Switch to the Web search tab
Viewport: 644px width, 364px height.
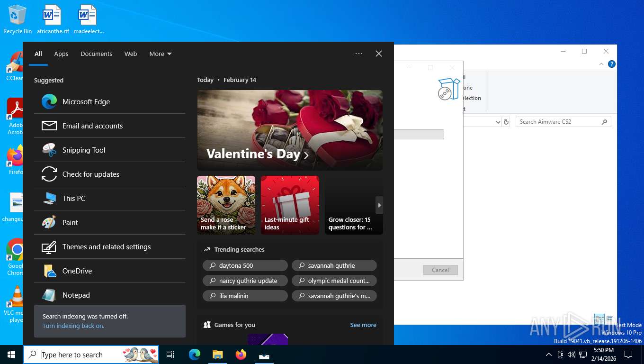point(131,54)
